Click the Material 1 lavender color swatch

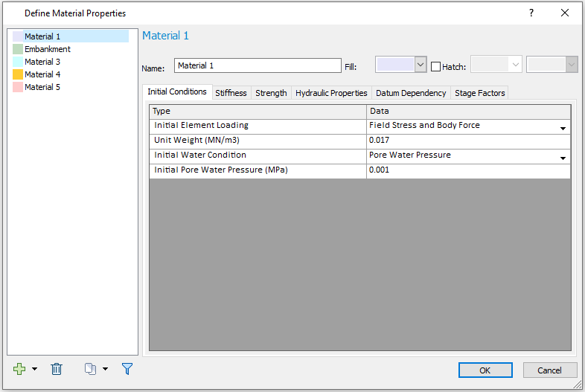tap(18, 36)
